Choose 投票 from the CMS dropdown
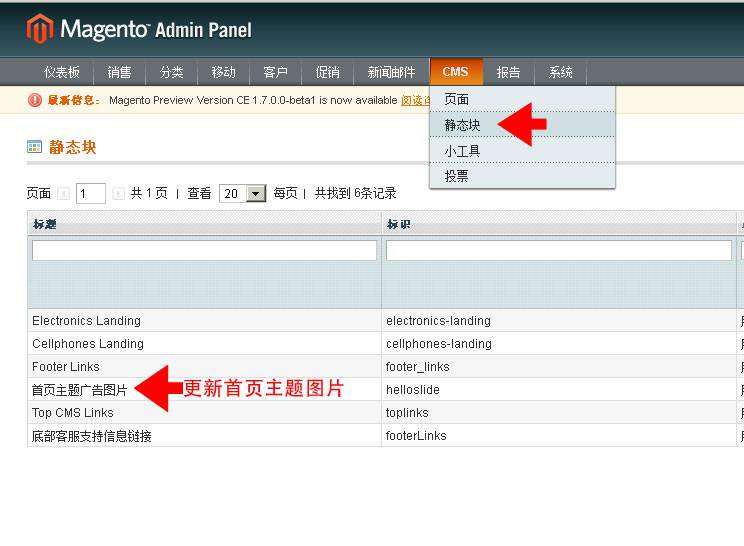Viewport: 744px width, 546px height. (522, 176)
